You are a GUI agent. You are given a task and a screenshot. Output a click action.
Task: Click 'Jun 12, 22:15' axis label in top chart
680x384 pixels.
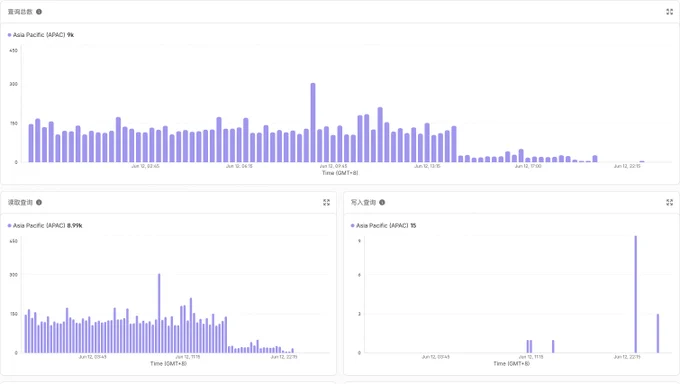point(627,166)
